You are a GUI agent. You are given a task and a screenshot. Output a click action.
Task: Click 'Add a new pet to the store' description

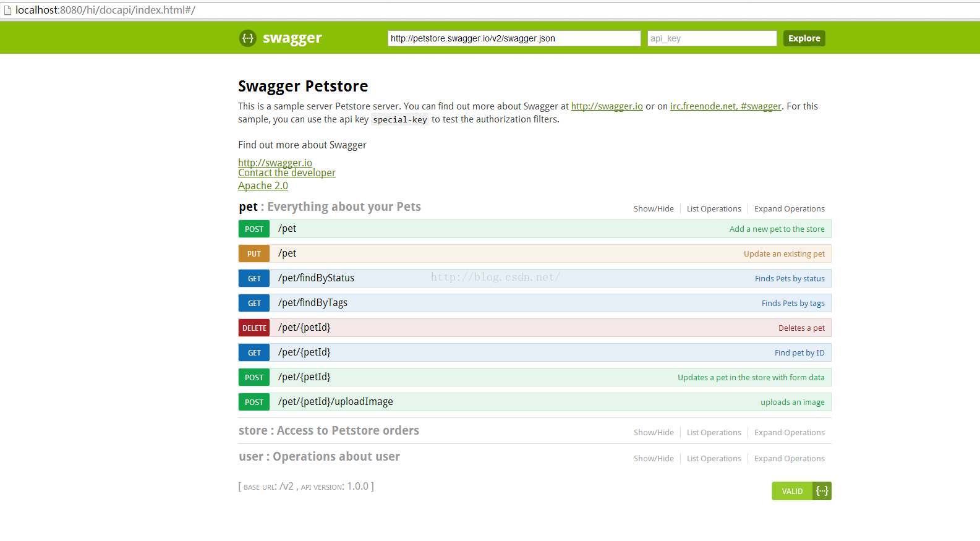tap(777, 229)
